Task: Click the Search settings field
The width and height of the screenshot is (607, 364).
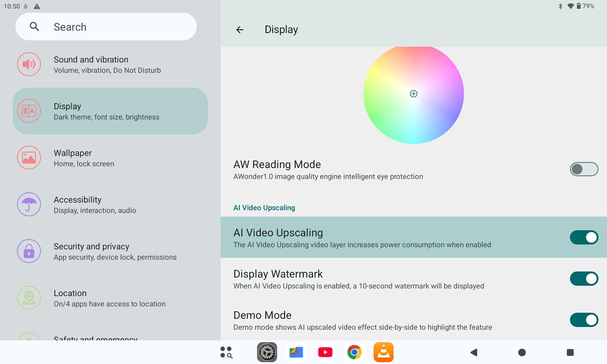Action: [106, 27]
